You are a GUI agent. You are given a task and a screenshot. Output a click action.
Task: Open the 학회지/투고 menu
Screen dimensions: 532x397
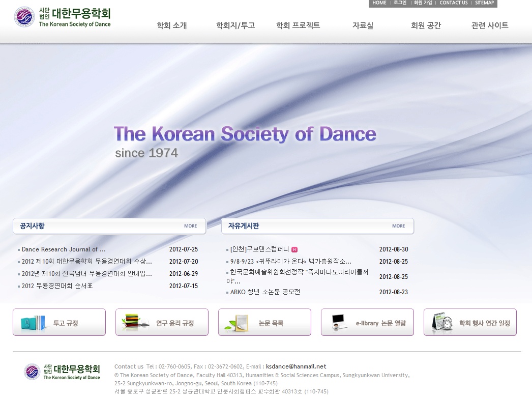[235, 25]
